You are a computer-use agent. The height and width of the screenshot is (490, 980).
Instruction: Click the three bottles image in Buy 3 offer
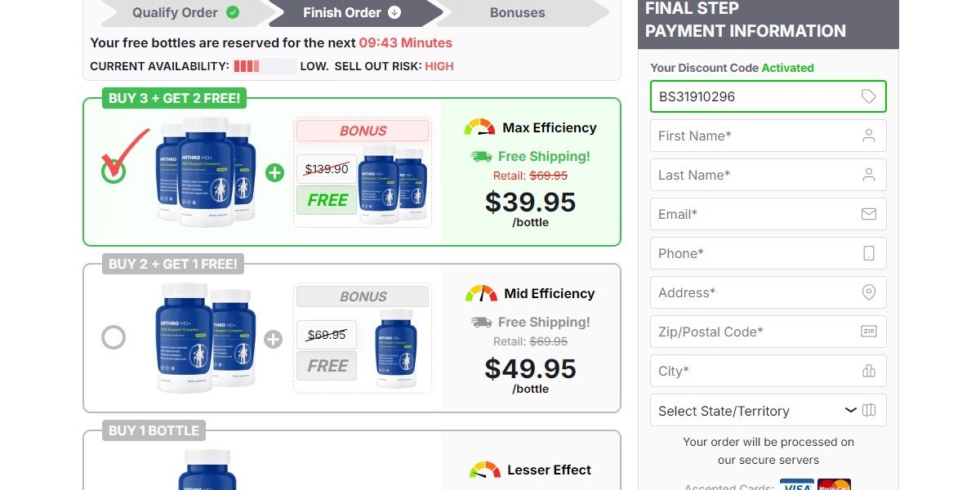pos(206,171)
